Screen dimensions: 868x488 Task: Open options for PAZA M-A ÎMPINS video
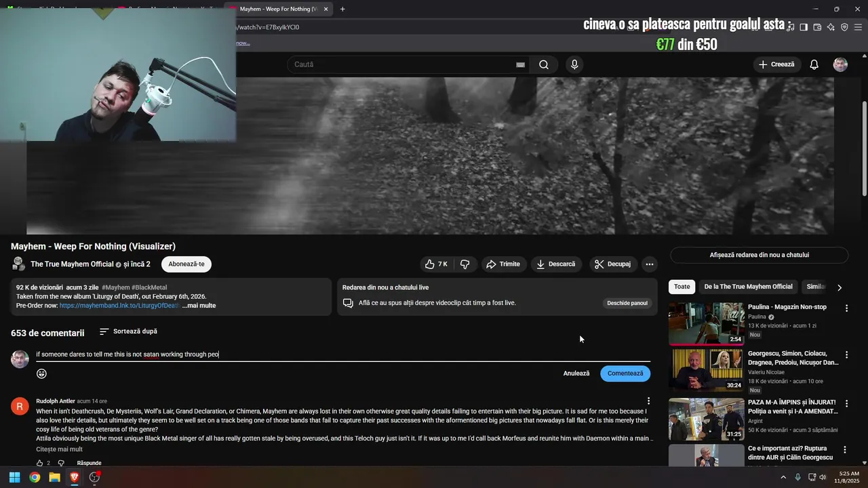click(846, 403)
